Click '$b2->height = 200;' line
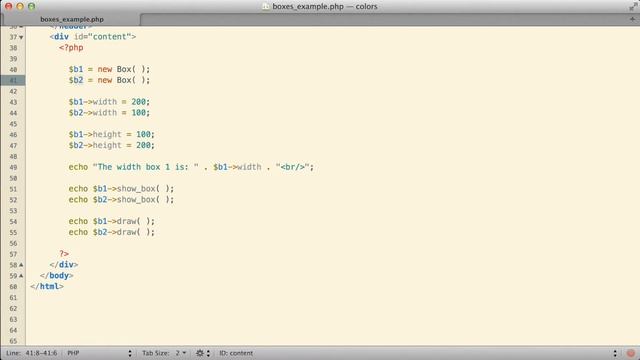The width and height of the screenshot is (640, 360). tap(111, 146)
